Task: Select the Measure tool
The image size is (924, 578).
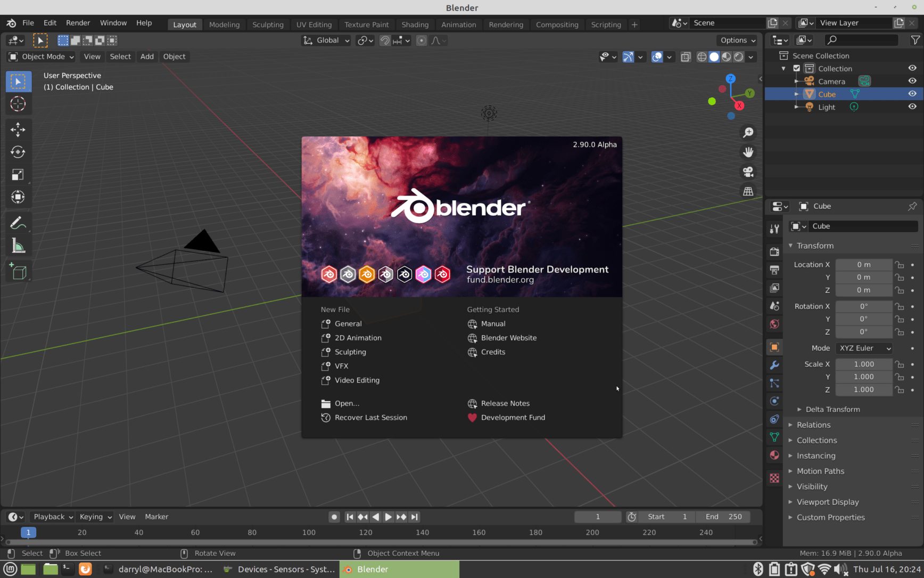Action: click(x=18, y=245)
